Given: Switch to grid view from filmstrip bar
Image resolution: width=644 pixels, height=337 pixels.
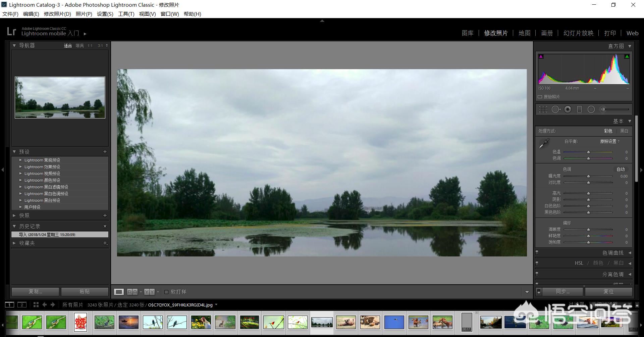Looking at the screenshot, I should 36,305.
